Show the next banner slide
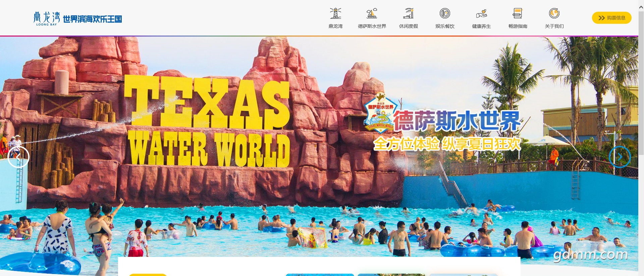 (x=620, y=157)
